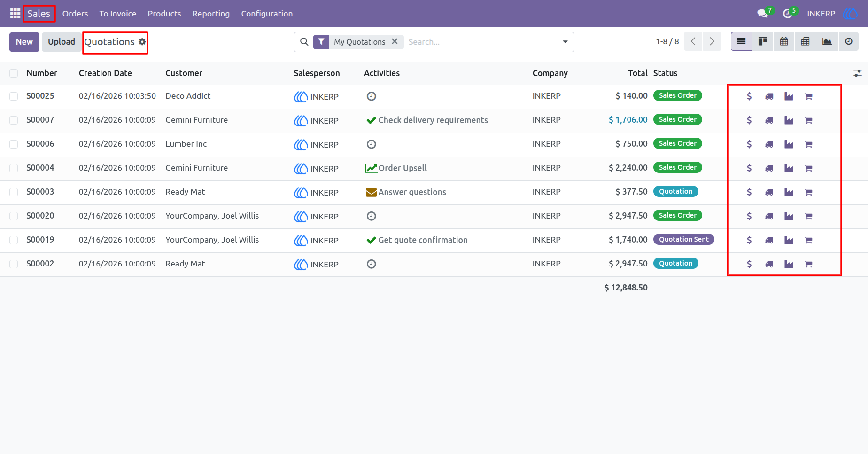Open the apps grid home menu
The image size is (868, 454).
point(15,14)
